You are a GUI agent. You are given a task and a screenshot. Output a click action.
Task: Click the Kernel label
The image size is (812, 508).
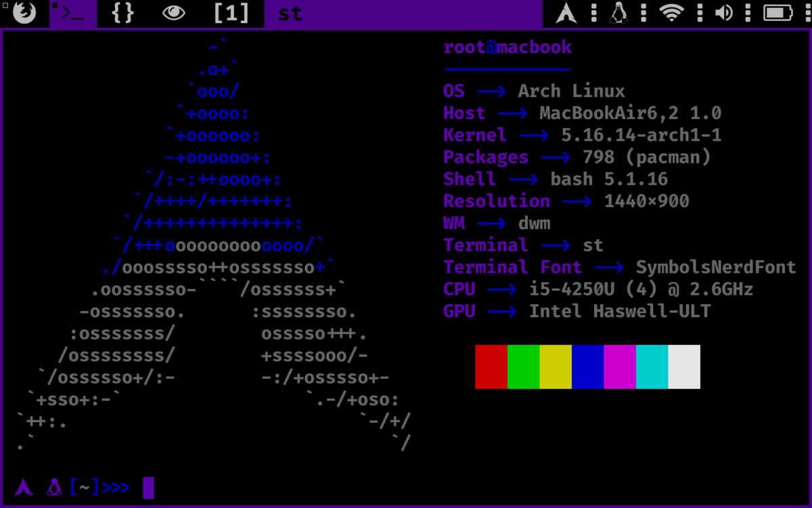tap(475, 135)
